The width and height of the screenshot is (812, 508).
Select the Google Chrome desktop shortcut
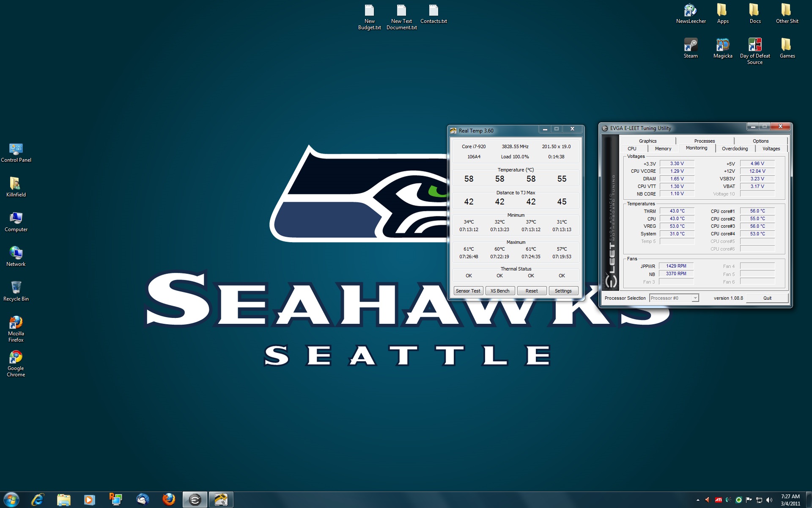pos(16,364)
